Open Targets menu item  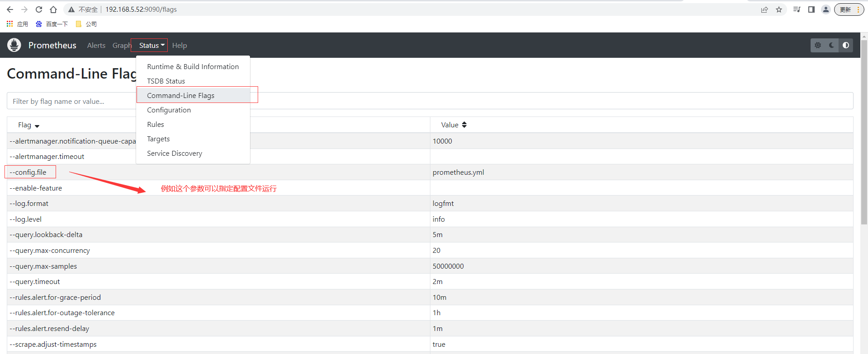193,139
